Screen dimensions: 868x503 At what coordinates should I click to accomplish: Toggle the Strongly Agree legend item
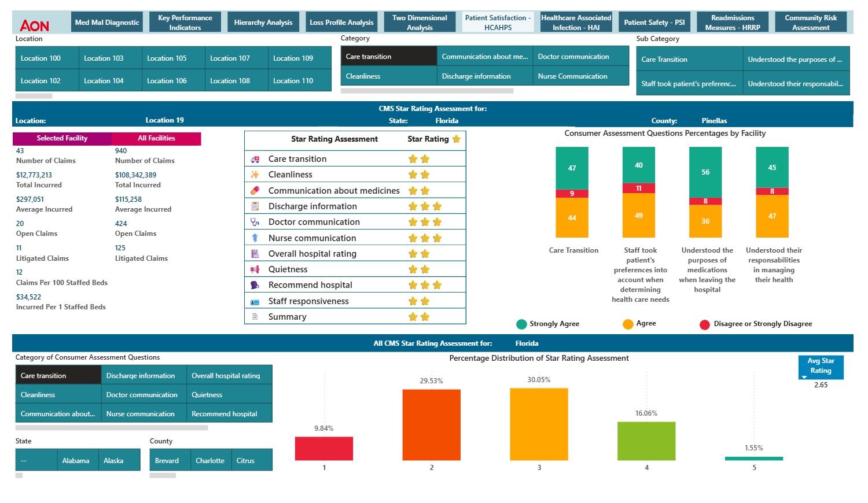pyautogui.click(x=523, y=324)
